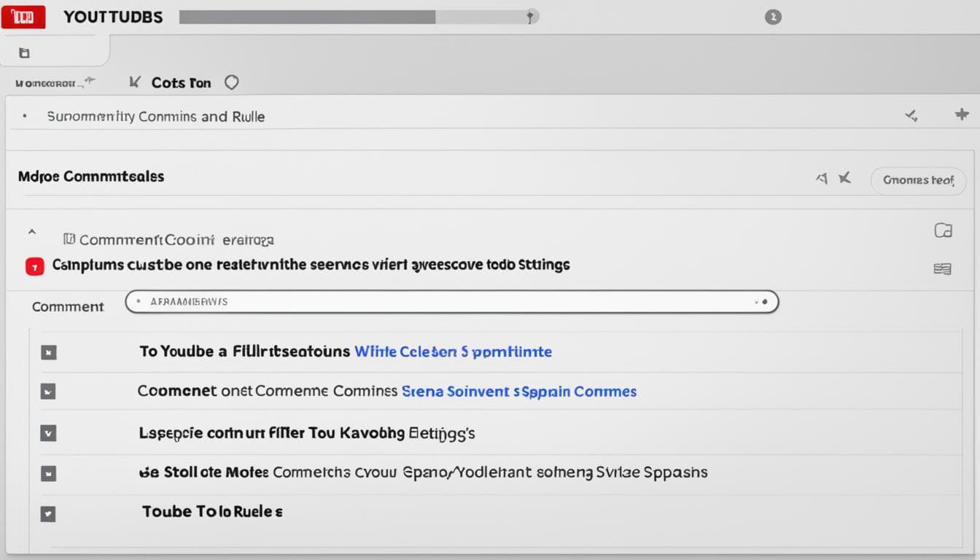Toggle checkbox beside 'Coomenet onet Commeme' row
The image size is (980, 560).
click(x=48, y=392)
